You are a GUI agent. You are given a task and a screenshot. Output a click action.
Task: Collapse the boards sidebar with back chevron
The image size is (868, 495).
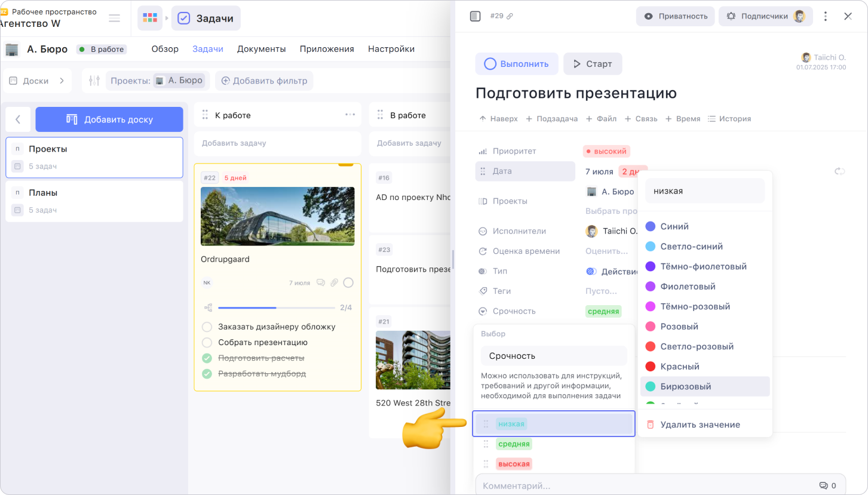19,119
